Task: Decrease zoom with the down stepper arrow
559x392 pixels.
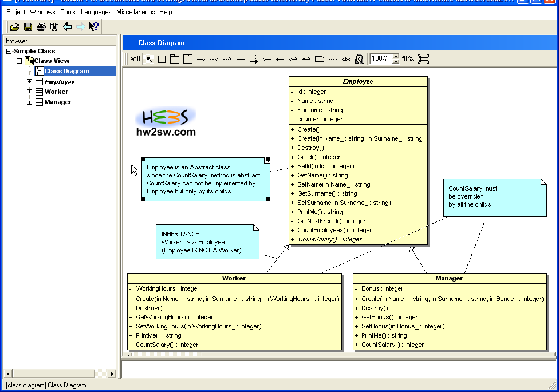Action: (x=396, y=61)
